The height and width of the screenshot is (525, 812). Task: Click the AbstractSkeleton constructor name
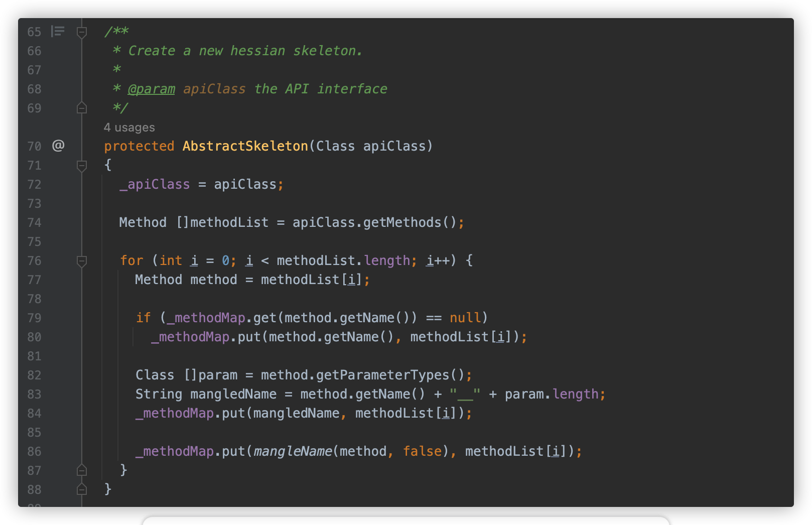(x=245, y=146)
